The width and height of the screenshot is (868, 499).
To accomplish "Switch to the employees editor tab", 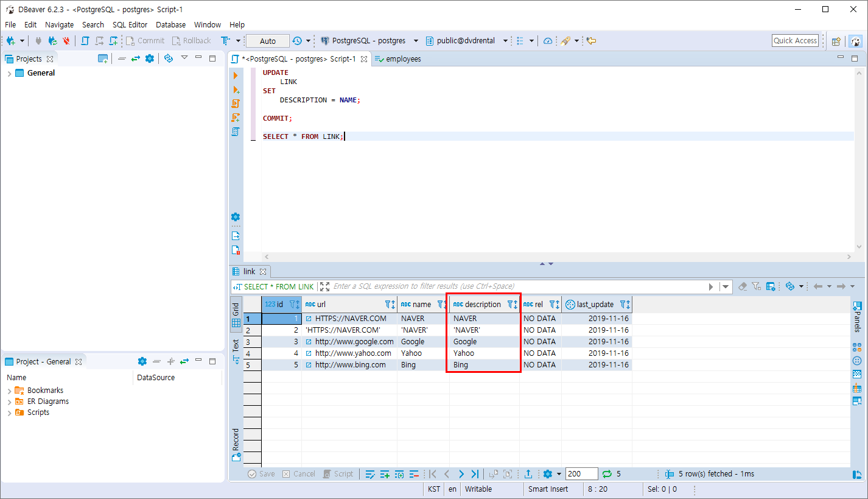I will pyautogui.click(x=397, y=59).
